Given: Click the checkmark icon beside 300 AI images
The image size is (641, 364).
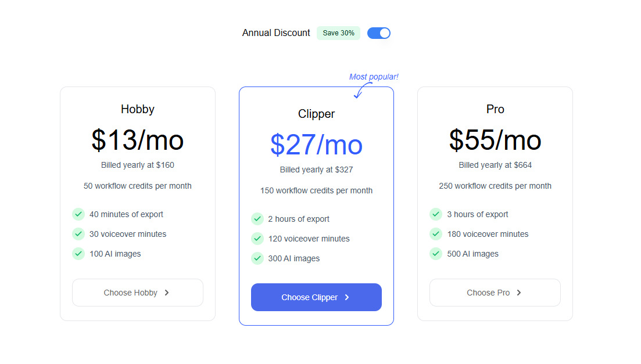Looking at the screenshot, I should 257,258.
